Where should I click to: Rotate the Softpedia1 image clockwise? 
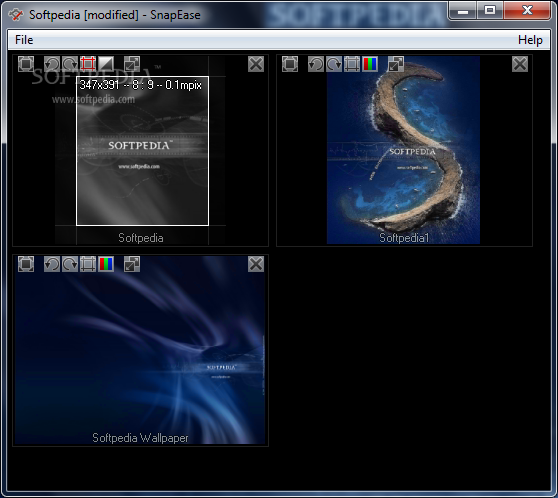[334, 64]
